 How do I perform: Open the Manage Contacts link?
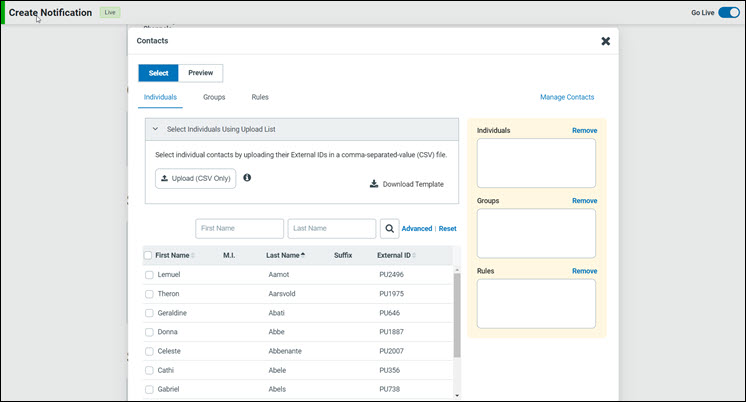pos(567,97)
